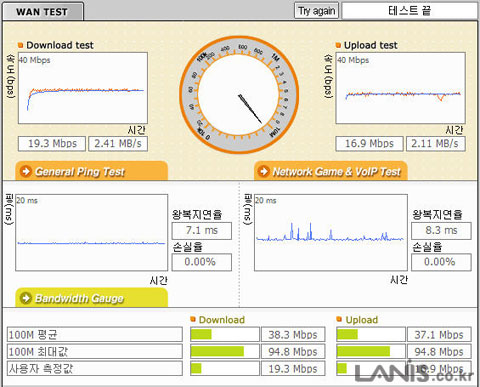Click the 테스트 끝 status field
Screen dimensions: 480x387
click(409, 11)
